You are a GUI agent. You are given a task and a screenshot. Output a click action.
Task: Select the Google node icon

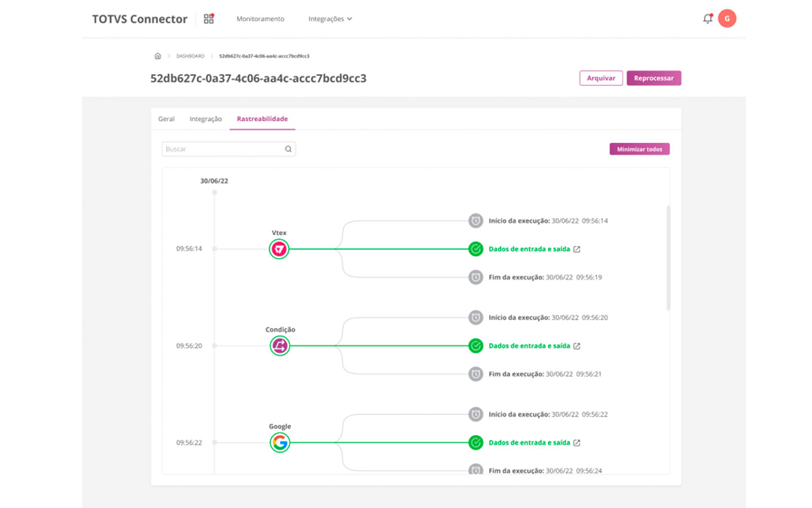click(x=279, y=442)
